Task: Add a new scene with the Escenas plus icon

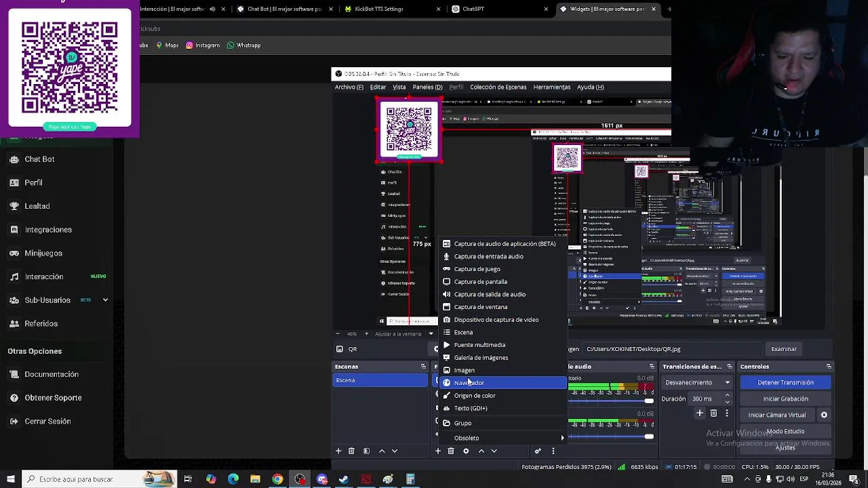Action: click(x=338, y=451)
